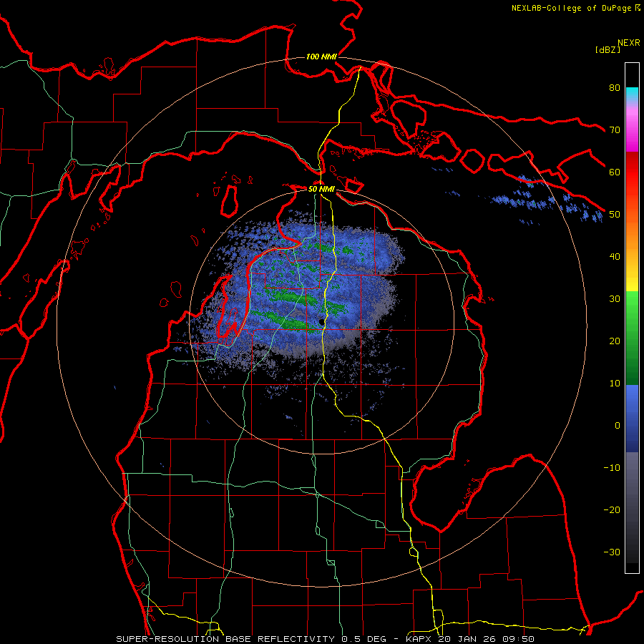Click the KAPX radar site black dot
This screenshot has height=644, width=644.
[x=321, y=322]
